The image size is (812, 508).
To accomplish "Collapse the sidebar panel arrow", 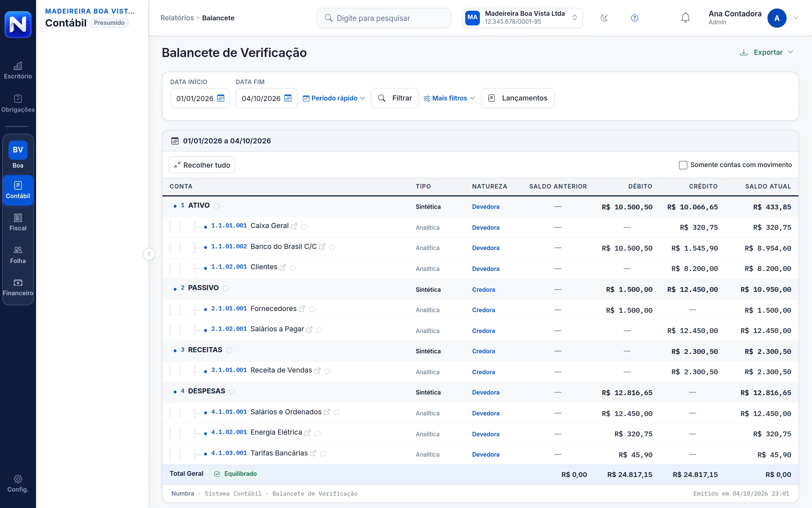I will 149,254.
